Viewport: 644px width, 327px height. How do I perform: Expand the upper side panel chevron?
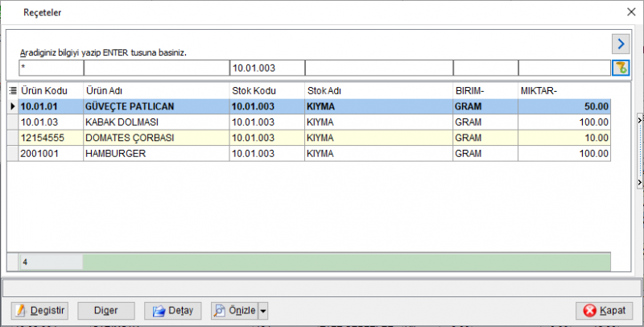click(640, 120)
